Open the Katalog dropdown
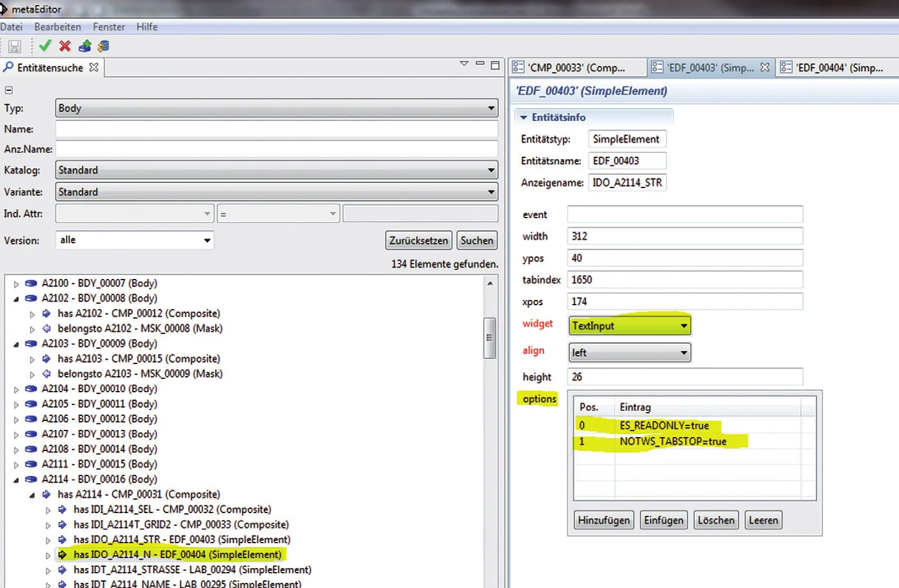 pyautogui.click(x=277, y=170)
